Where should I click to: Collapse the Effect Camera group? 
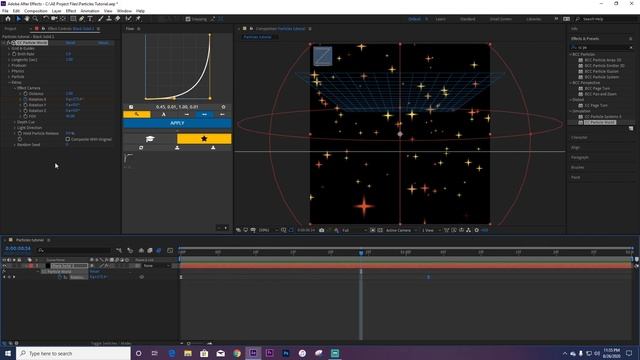15,88
